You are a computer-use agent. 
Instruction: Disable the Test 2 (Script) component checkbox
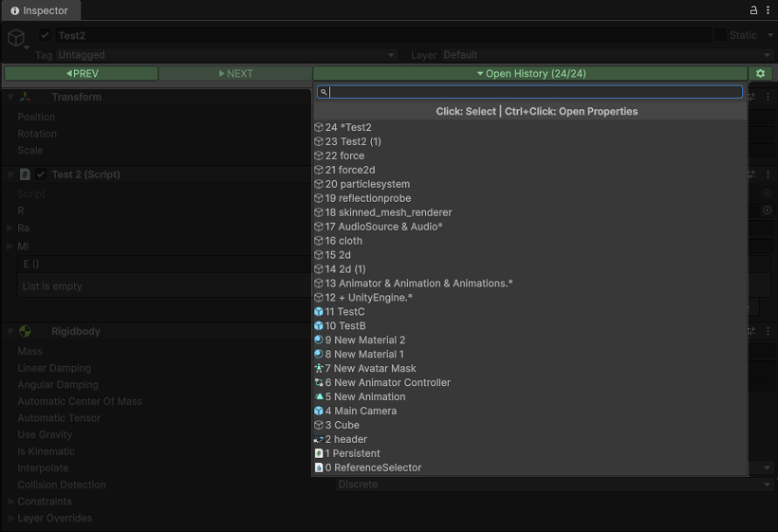[x=41, y=174]
